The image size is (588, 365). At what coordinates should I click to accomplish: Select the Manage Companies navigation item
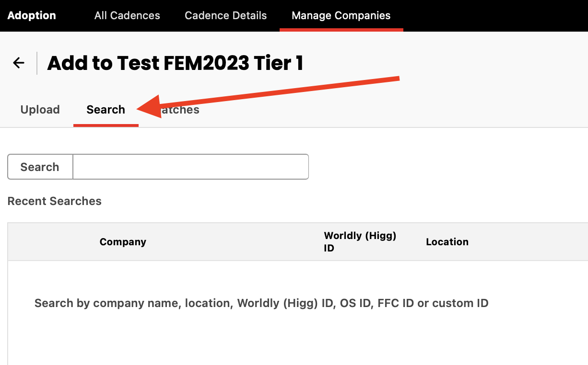[341, 15]
